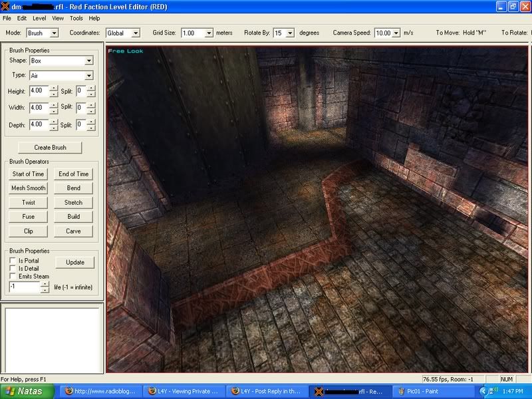This screenshot has width=532, height=399.
Task: Switch to radioblog Firefox taskbar window
Action: [x=101, y=392]
